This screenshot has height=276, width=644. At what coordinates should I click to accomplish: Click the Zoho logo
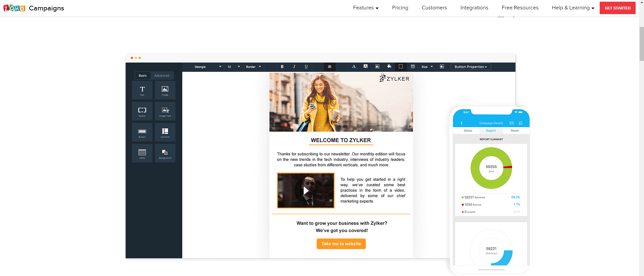tap(14, 8)
